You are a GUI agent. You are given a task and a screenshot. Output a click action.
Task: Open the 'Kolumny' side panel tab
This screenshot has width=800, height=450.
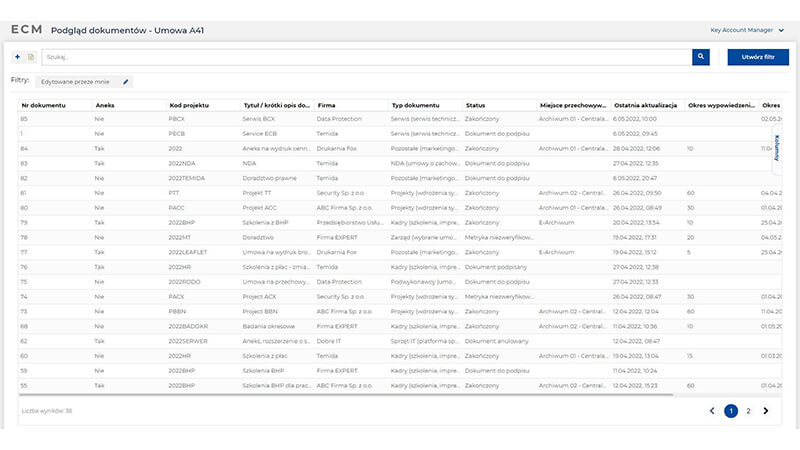pyautogui.click(x=777, y=148)
